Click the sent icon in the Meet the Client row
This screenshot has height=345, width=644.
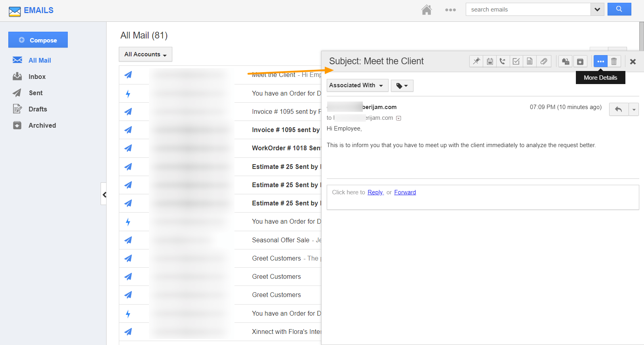128,75
